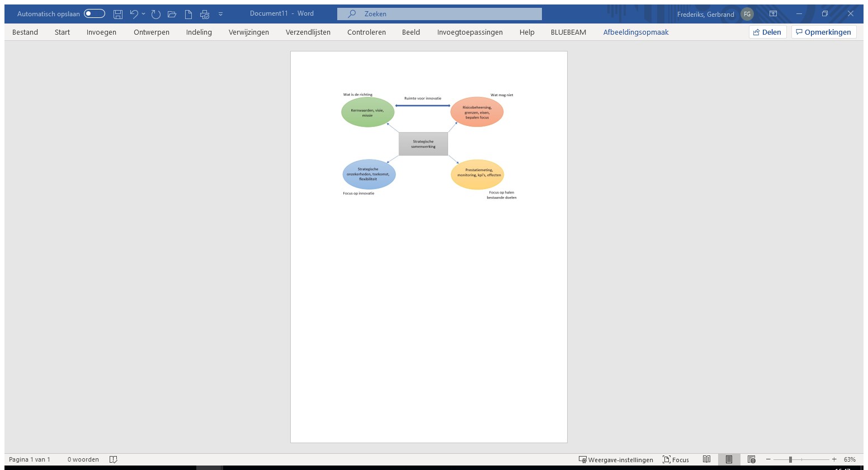Open Customize Quick Access Toolbar dropdown
Viewport: 868px width, 470px height.
click(x=220, y=14)
